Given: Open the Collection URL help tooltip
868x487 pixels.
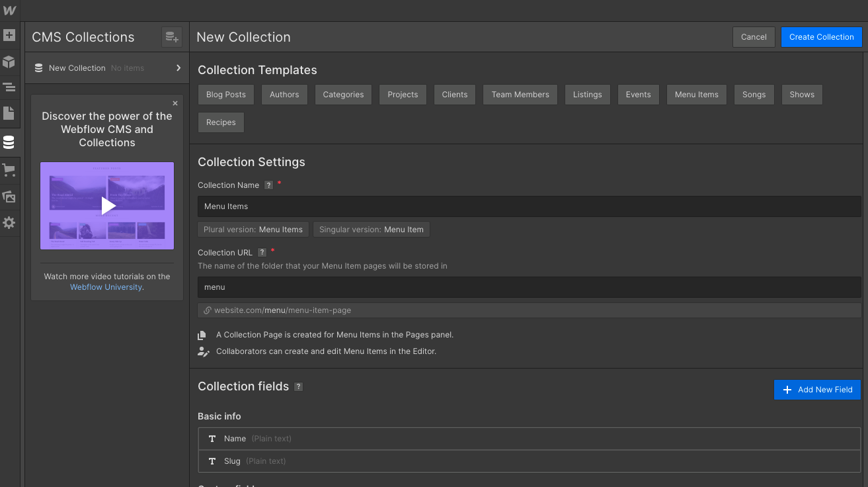Looking at the screenshot, I should (x=262, y=253).
